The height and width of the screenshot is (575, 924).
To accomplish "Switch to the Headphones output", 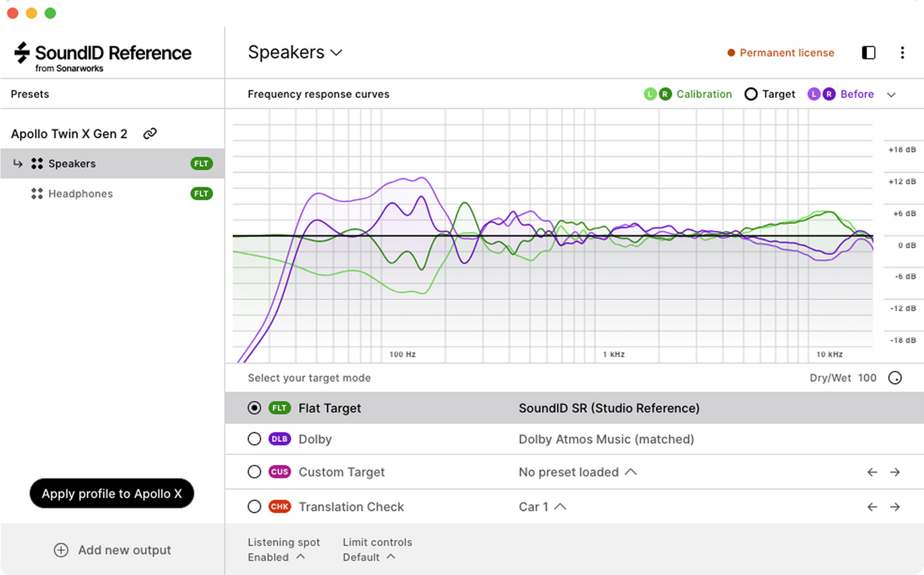I will [81, 193].
